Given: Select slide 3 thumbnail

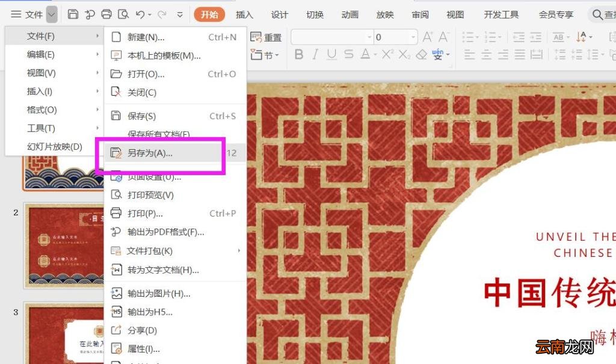Looking at the screenshot, I should 64,333.
